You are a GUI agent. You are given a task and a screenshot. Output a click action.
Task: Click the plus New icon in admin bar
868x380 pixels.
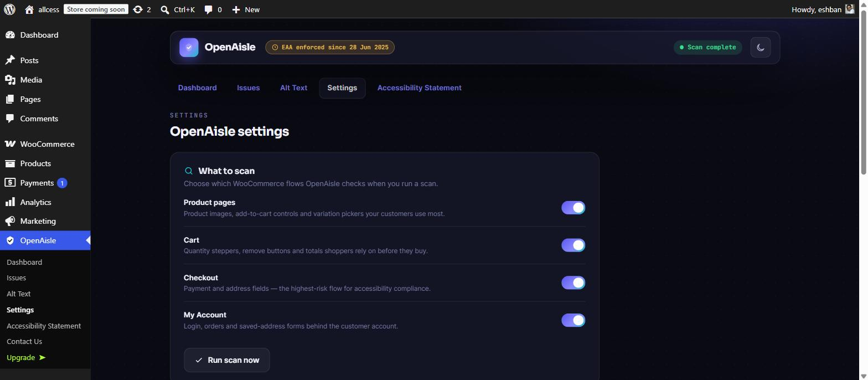tap(236, 9)
